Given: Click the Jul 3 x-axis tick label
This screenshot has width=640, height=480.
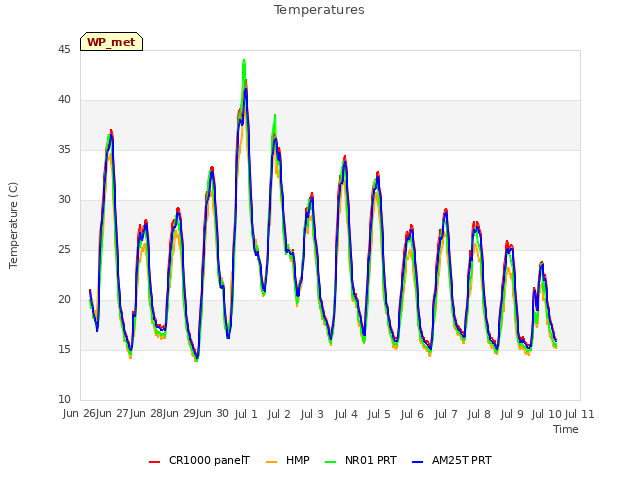Looking at the screenshot, I should tap(312, 414).
